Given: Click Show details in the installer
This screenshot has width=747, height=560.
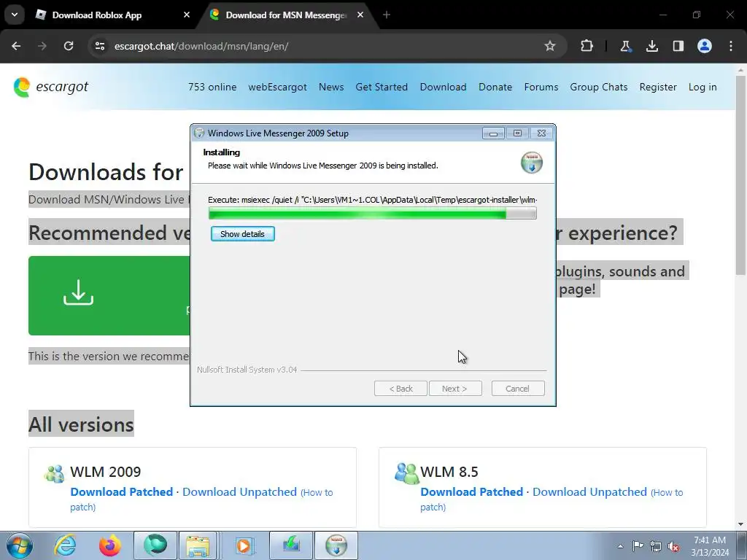Looking at the screenshot, I should point(242,234).
